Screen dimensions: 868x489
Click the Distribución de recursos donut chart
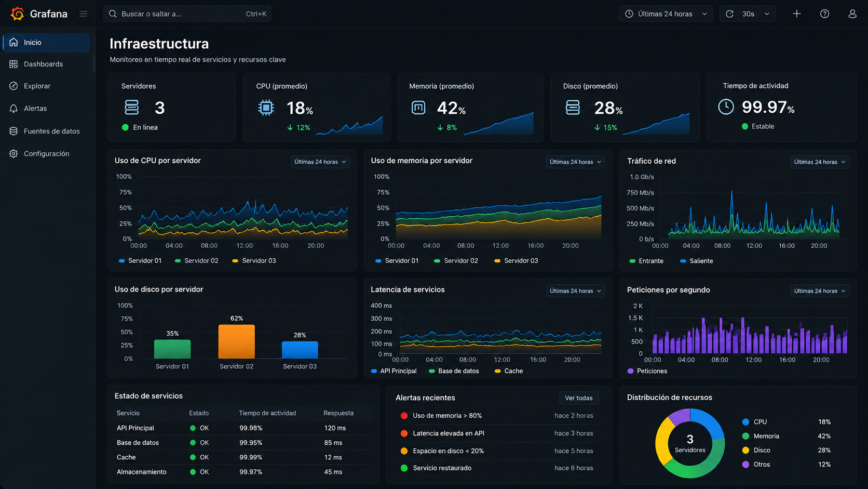point(690,443)
